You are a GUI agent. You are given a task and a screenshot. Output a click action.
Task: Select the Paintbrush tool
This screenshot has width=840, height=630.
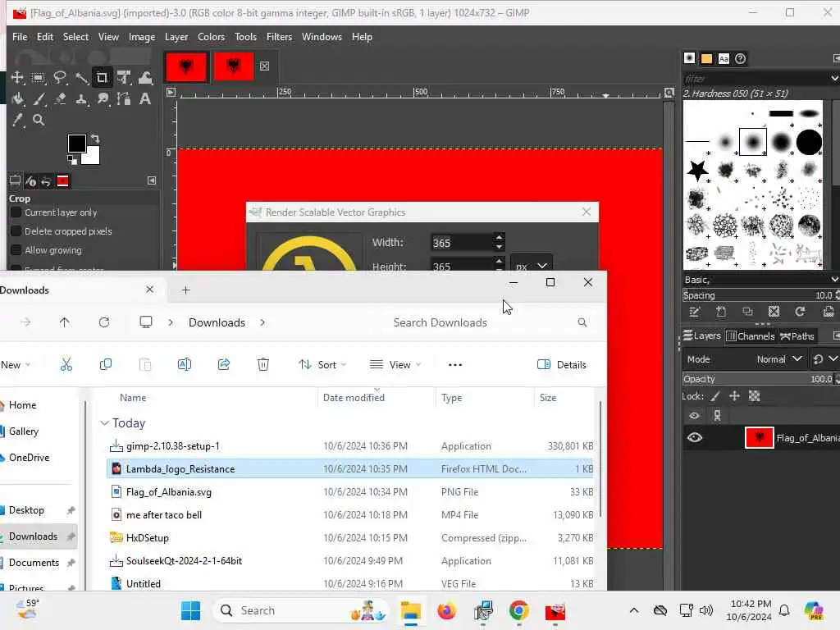tap(38, 99)
